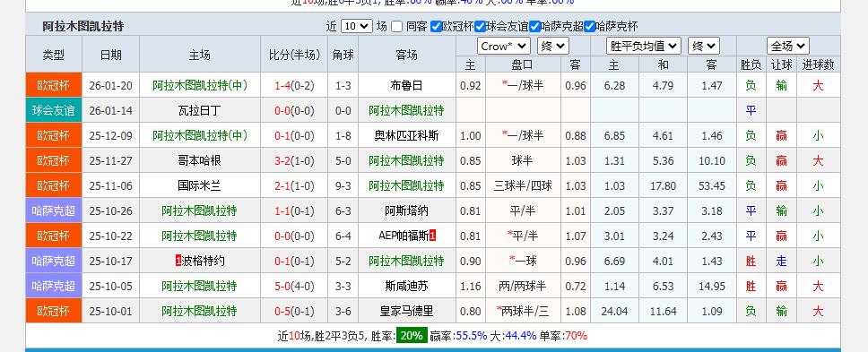Image resolution: width=868 pixels, height=352 pixels.
Task: Click the 类型 column header
Action: point(54,55)
